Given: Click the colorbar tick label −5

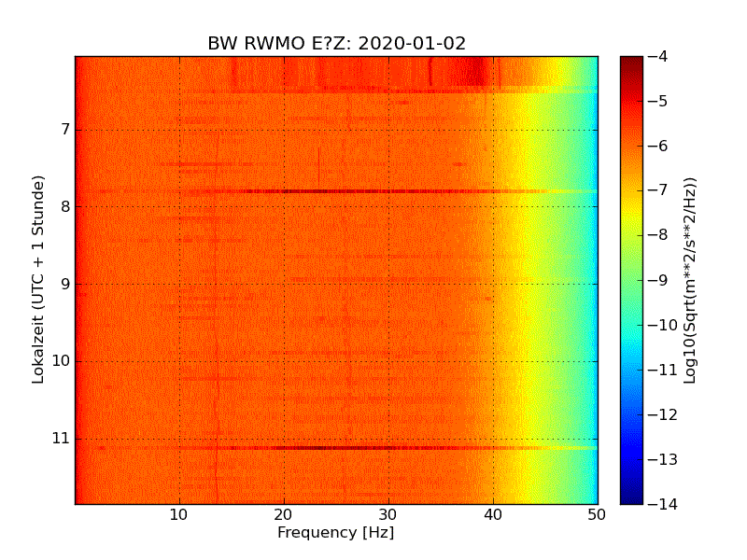Looking at the screenshot, I should tap(658, 102).
